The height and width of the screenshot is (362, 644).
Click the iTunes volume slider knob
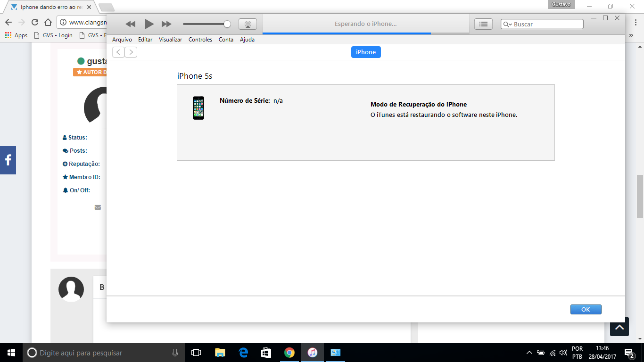(x=227, y=24)
